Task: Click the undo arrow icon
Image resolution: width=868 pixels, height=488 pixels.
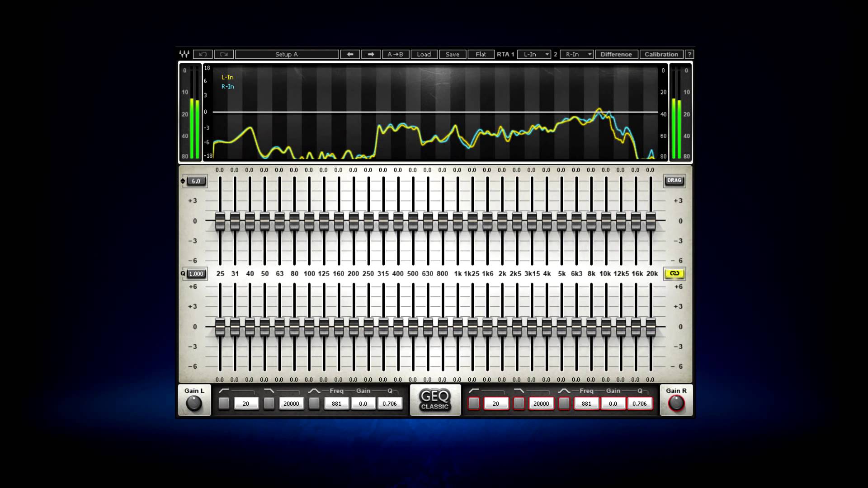Action: [203, 54]
